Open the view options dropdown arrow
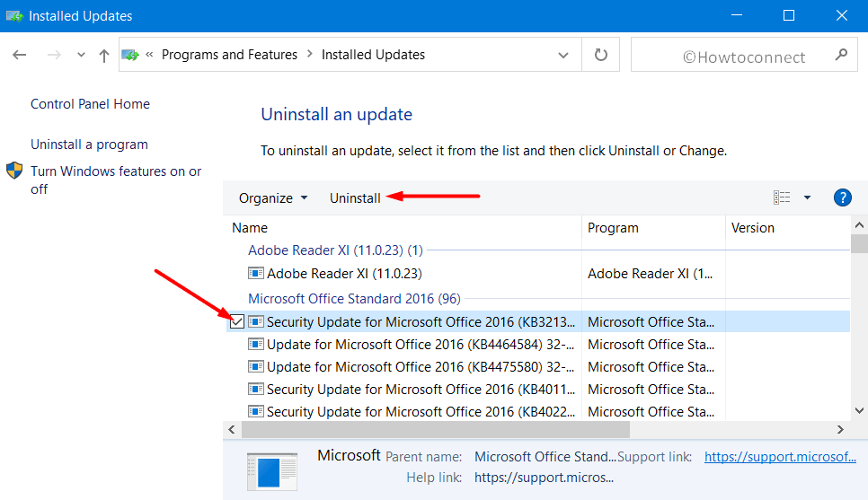This screenshot has height=500, width=868. (x=807, y=197)
